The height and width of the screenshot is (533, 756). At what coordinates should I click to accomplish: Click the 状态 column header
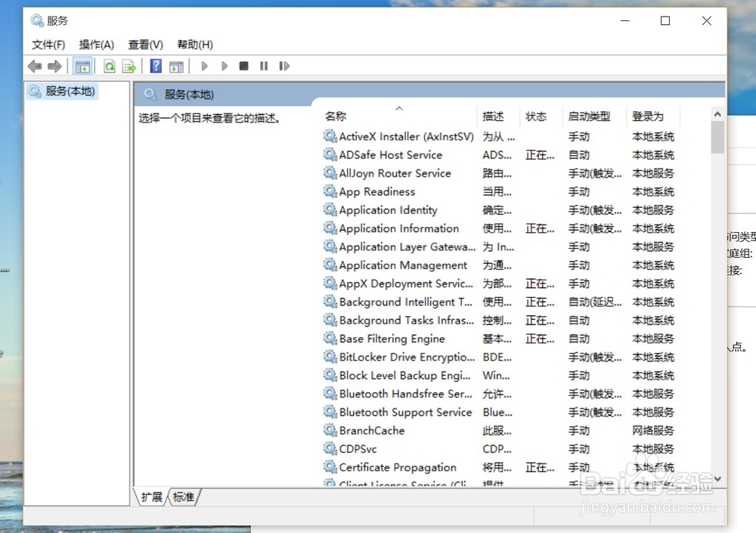[537, 116]
